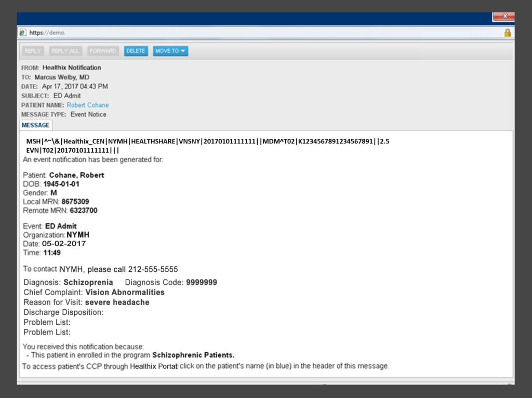
Task: Click the Reply All button
Action: [65, 51]
